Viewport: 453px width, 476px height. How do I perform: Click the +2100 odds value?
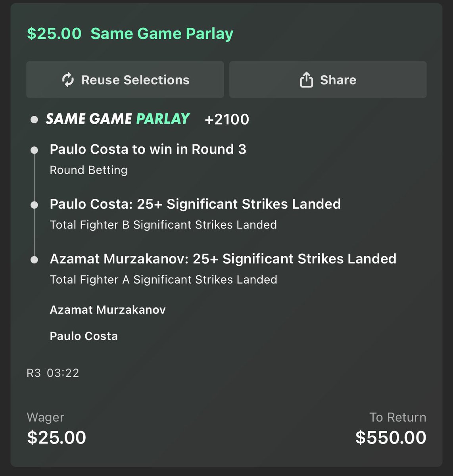click(x=226, y=119)
